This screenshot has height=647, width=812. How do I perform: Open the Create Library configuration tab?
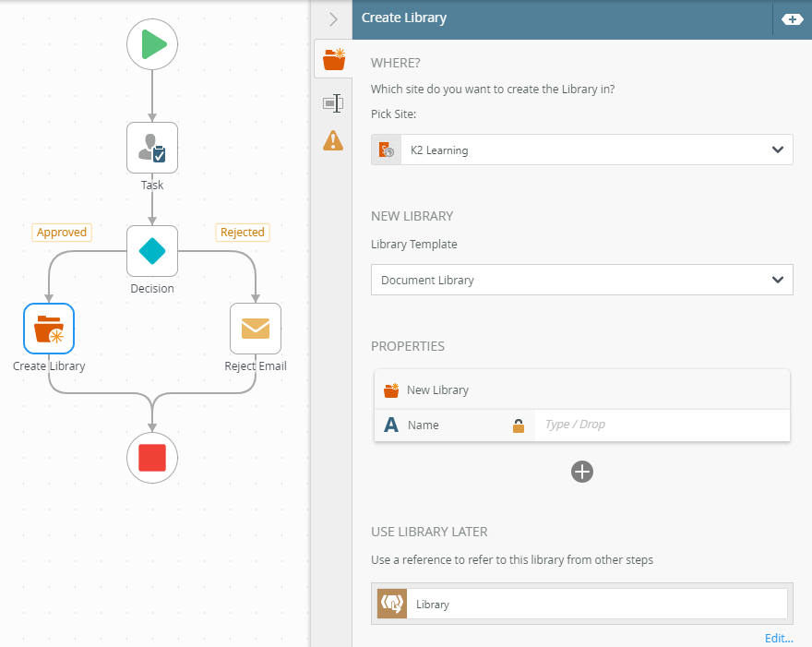333,60
